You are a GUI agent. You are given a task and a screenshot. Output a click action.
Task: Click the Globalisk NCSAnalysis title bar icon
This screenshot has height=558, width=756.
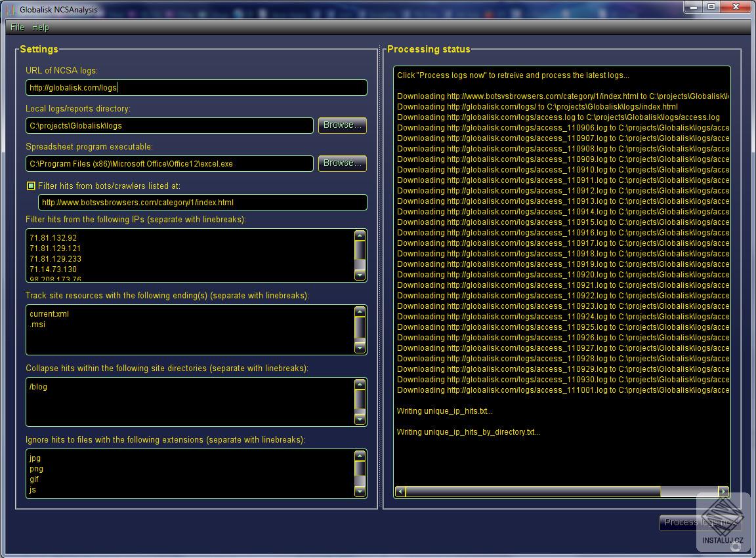[x=10, y=10]
